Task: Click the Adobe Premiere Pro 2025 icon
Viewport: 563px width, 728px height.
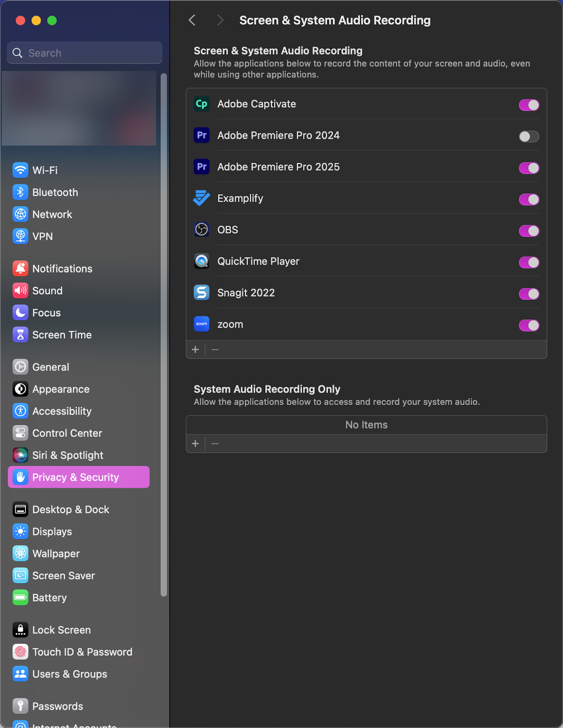Action: tap(202, 167)
